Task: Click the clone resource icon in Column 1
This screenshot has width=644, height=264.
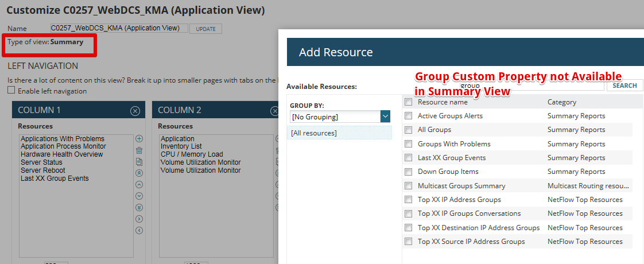Action: [x=139, y=162]
